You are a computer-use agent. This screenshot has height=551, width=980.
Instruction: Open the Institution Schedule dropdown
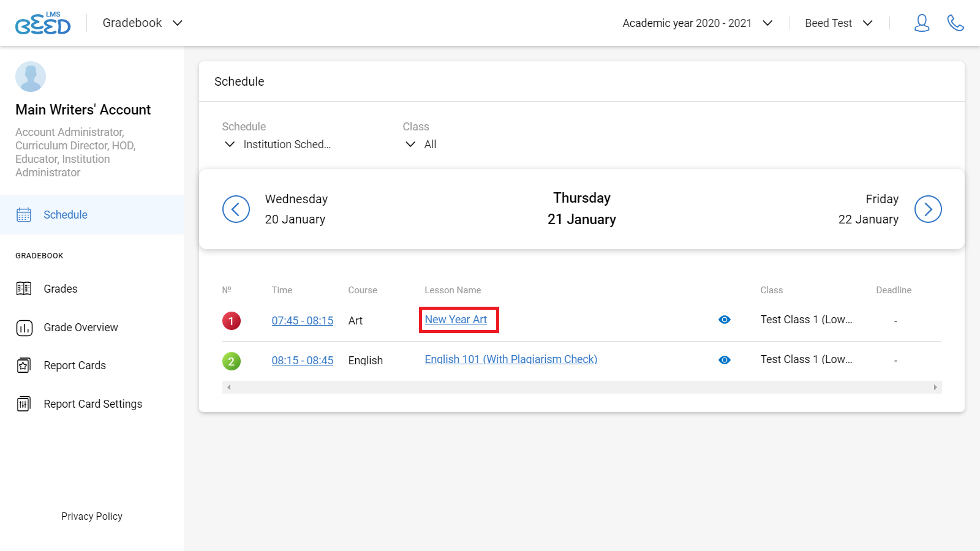point(277,144)
